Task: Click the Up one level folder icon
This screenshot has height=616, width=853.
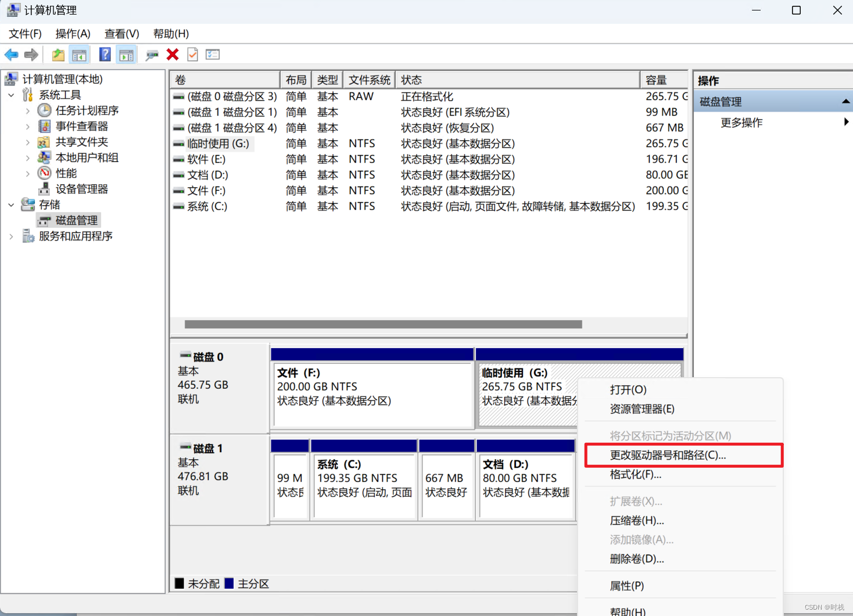Action: click(x=58, y=55)
